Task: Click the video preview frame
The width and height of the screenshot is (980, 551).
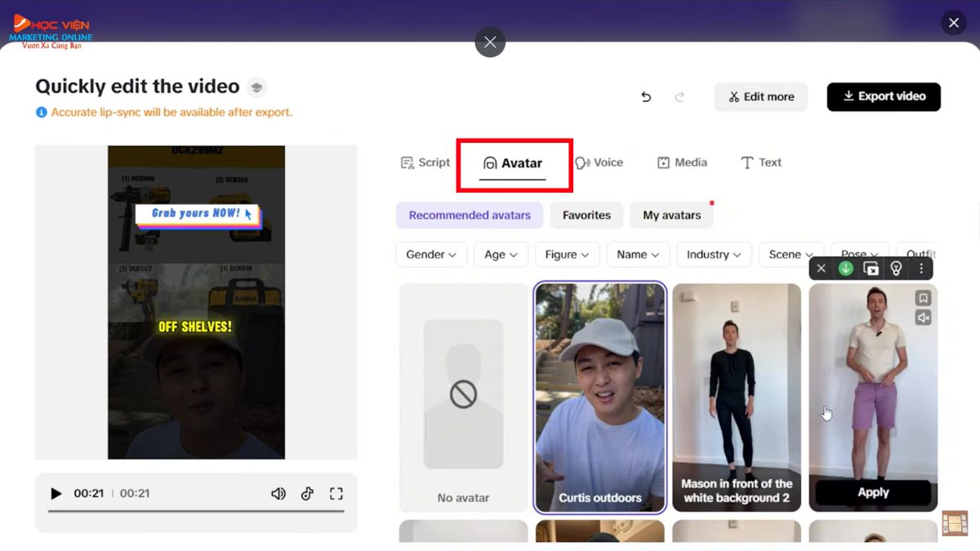Action: point(196,302)
